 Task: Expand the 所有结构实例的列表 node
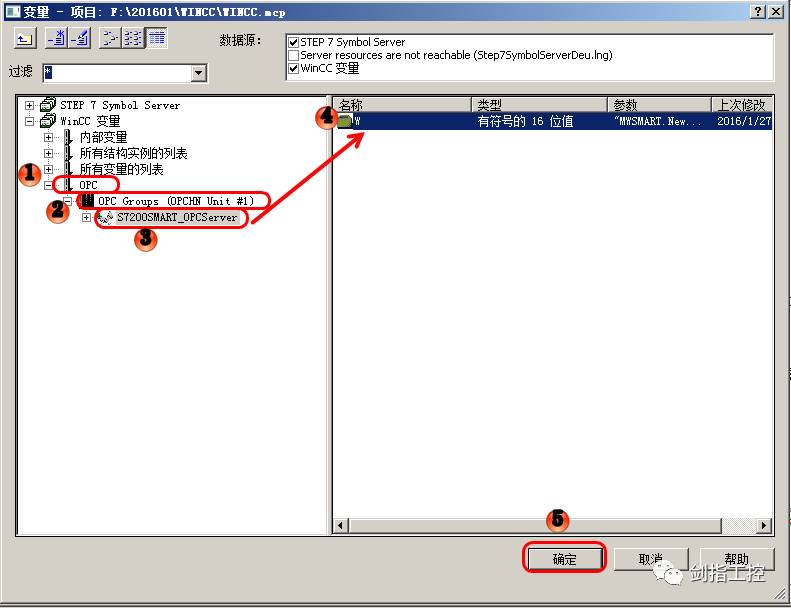coord(48,153)
